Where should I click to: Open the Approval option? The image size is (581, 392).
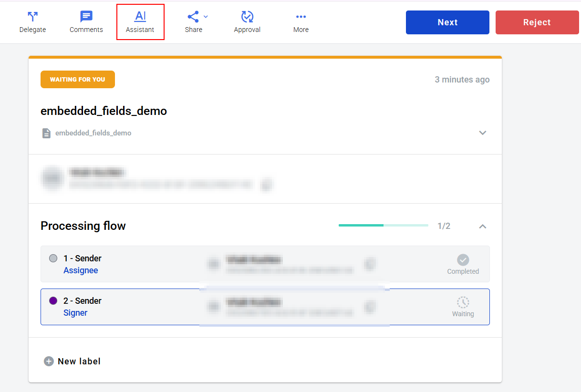click(247, 17)
